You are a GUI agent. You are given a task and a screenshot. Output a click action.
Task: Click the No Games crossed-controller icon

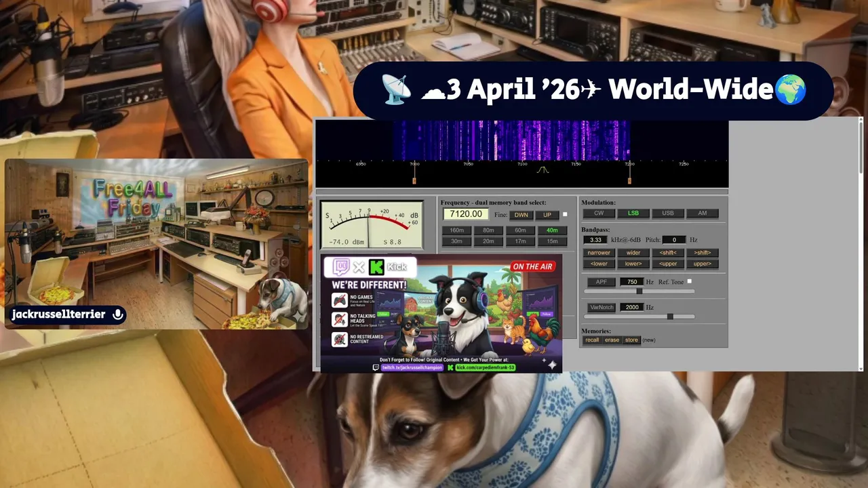[340, 300]
